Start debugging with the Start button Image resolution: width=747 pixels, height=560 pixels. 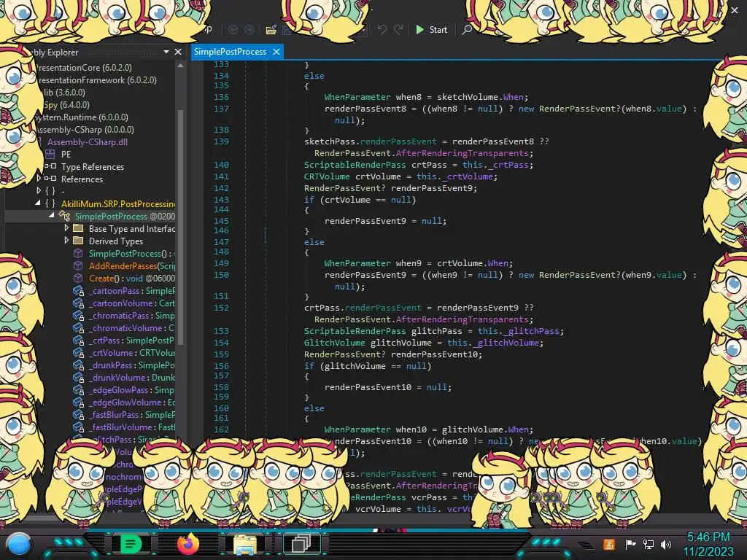432,30
